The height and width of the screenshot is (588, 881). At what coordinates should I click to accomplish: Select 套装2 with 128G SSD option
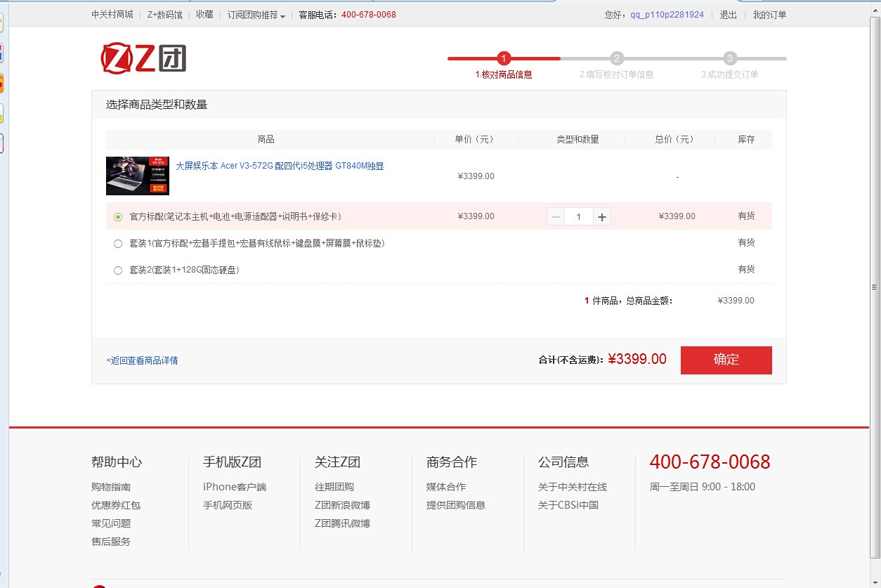pyautogui.click(x=118, y=270)
